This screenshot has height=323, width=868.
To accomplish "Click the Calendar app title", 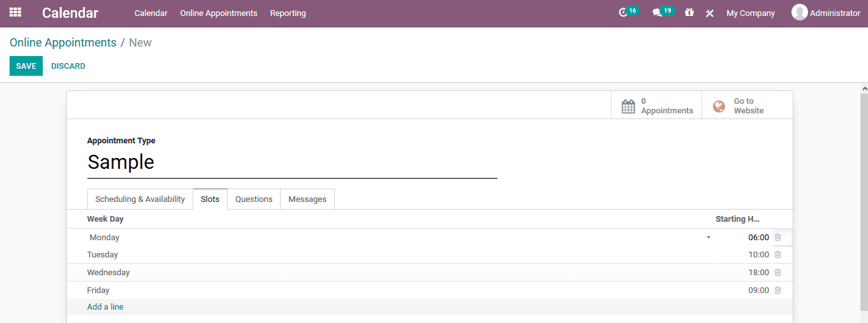I will tap(70, 13).
